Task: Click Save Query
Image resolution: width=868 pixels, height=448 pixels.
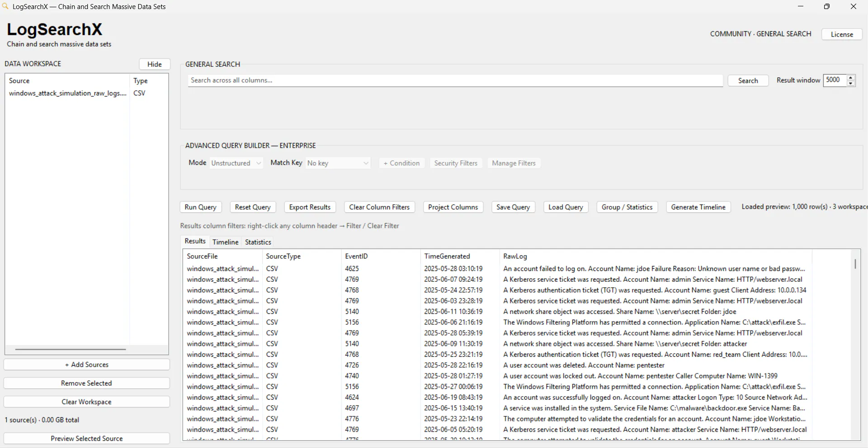Action: (x=513, y=207)
